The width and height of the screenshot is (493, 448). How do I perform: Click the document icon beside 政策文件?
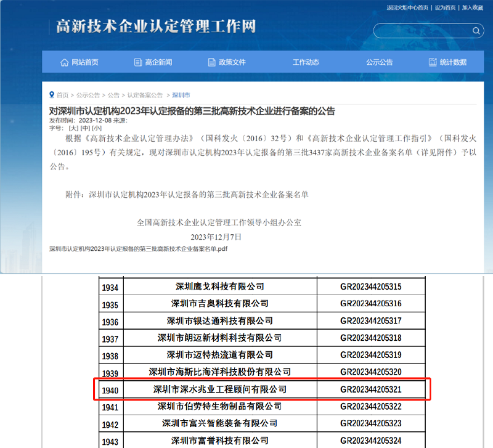click(x=211, y=62)
